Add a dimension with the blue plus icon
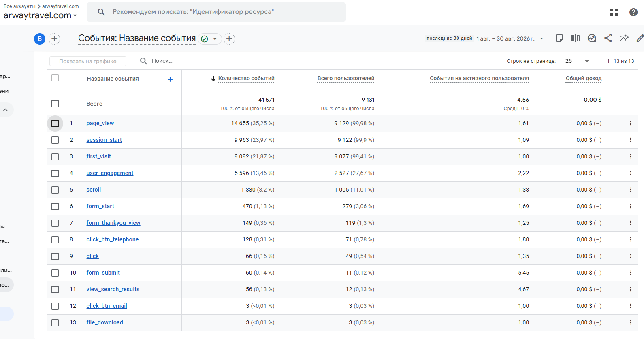 point(170,79)
